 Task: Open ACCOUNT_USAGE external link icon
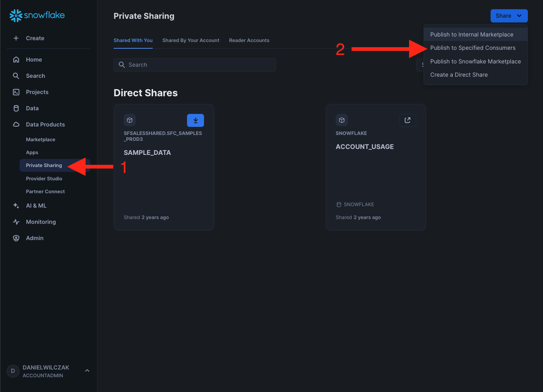click(407, 120)
